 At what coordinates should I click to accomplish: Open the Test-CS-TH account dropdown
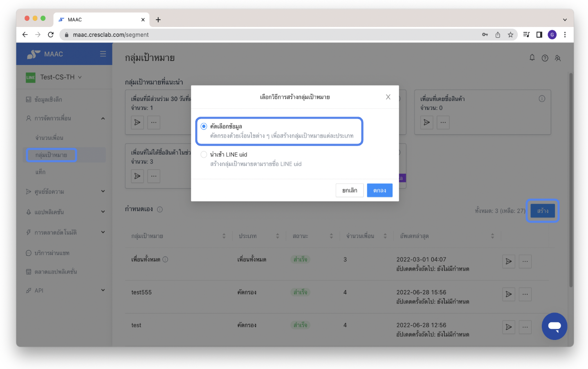point(61,77)
